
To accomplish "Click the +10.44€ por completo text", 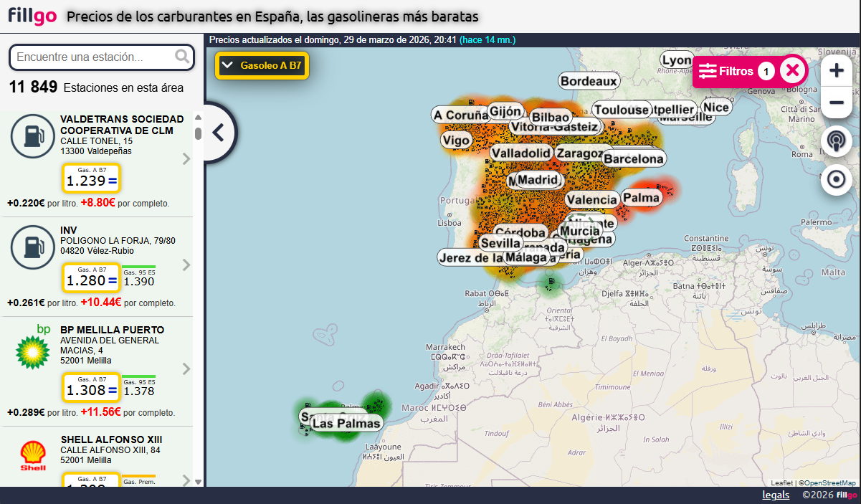I will (x=128, y=303).
